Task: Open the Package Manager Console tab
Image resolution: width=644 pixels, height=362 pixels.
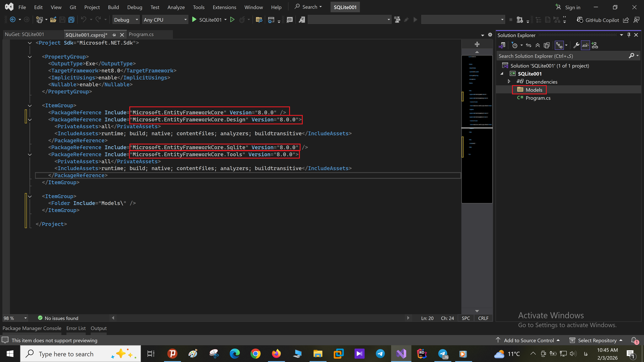Action: click(32, 328)
